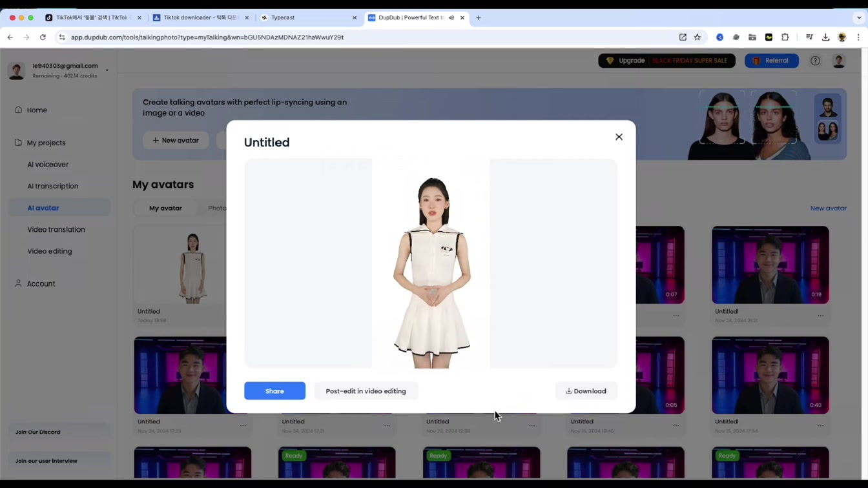The image size is (868, 488).
Task: Open more options for the Nov 24 17:21 video
Action: [x=387, y=425]
